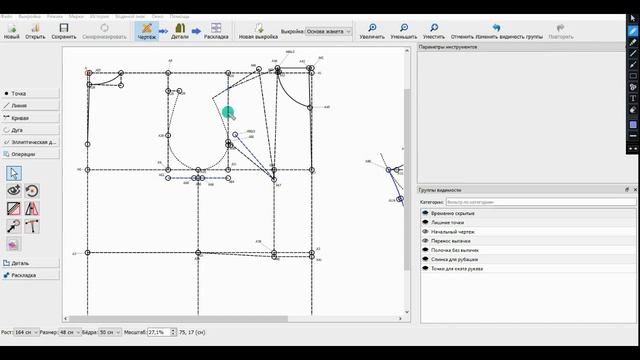640x360 pixels.
Task: Open a file with Открыть
Action: pyautogui.click(x=35, y=31)
